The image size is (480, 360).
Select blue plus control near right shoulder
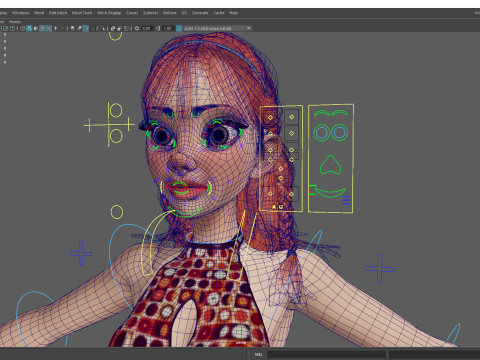[x=380, y=269]
